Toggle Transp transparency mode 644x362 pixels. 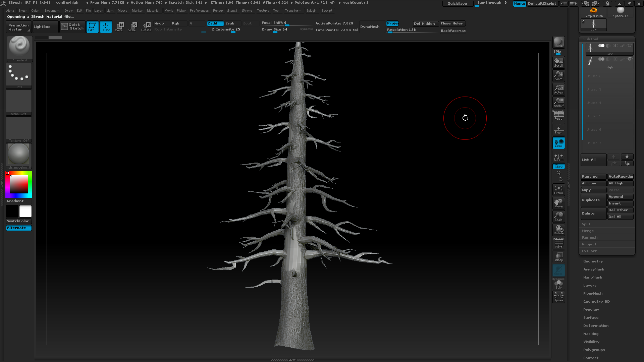pyautogui.click(x=558, y=257)
